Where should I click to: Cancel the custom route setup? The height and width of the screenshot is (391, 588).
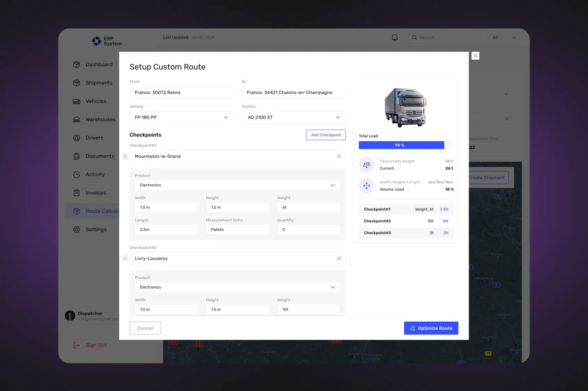coord(145,328)
